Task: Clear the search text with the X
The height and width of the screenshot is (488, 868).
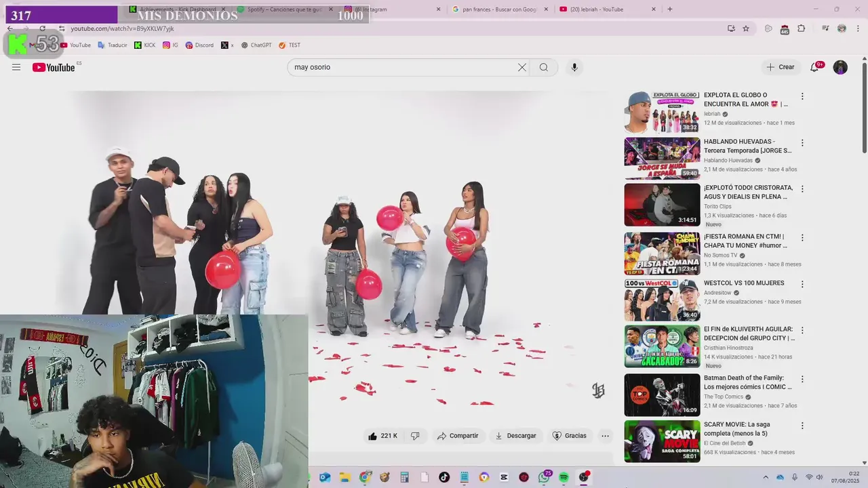Action: point(522,67)
